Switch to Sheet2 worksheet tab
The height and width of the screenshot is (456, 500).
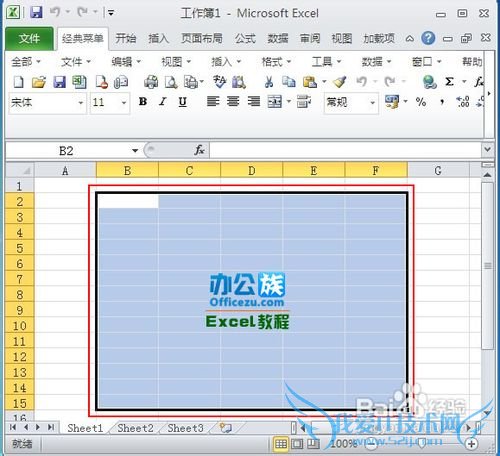[x=135, y=428]
